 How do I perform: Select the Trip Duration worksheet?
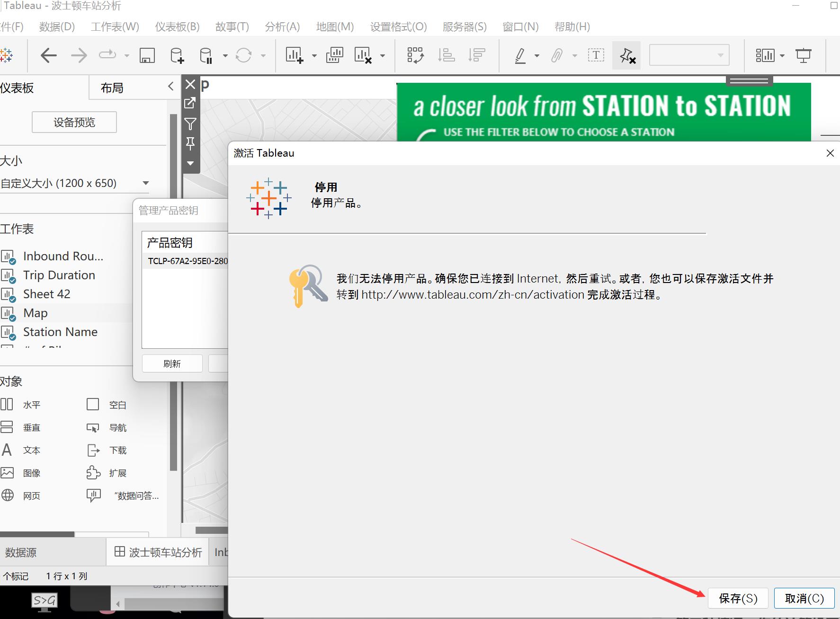[59, 275]
